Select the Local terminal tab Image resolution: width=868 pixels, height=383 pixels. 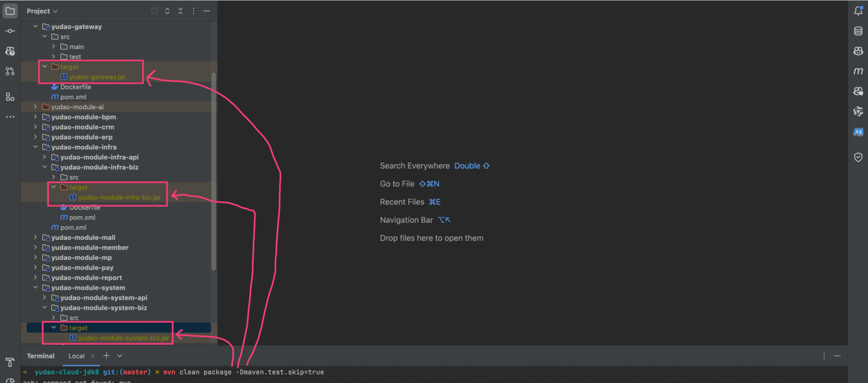(76, 356)
